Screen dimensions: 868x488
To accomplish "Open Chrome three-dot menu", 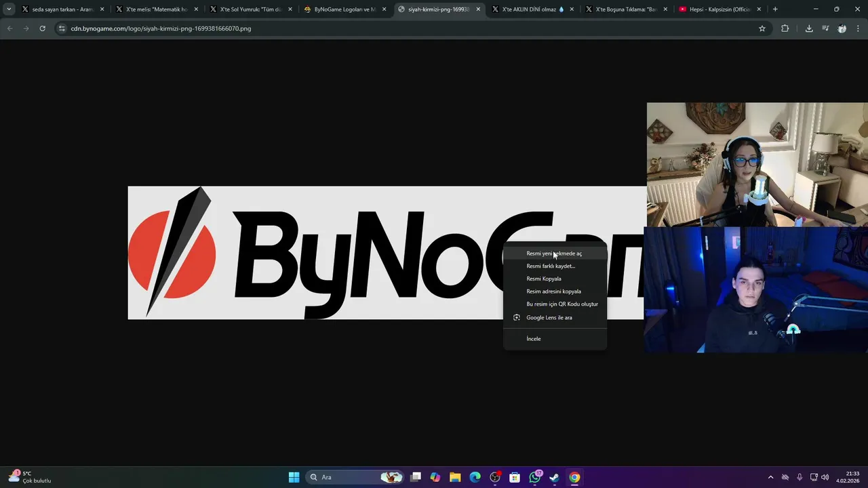I will (x=859, y=28).
